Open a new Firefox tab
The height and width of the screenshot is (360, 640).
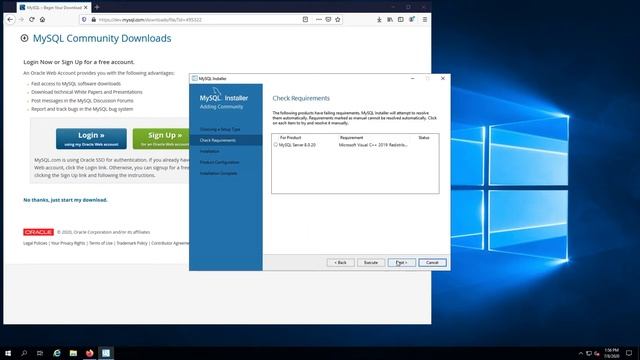[x=97, y=7]
